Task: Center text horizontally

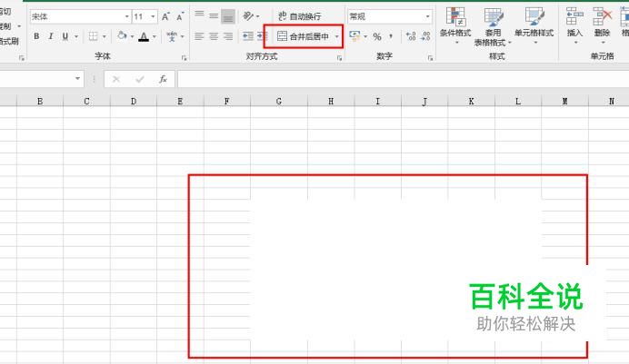Action: pos(214,36)
